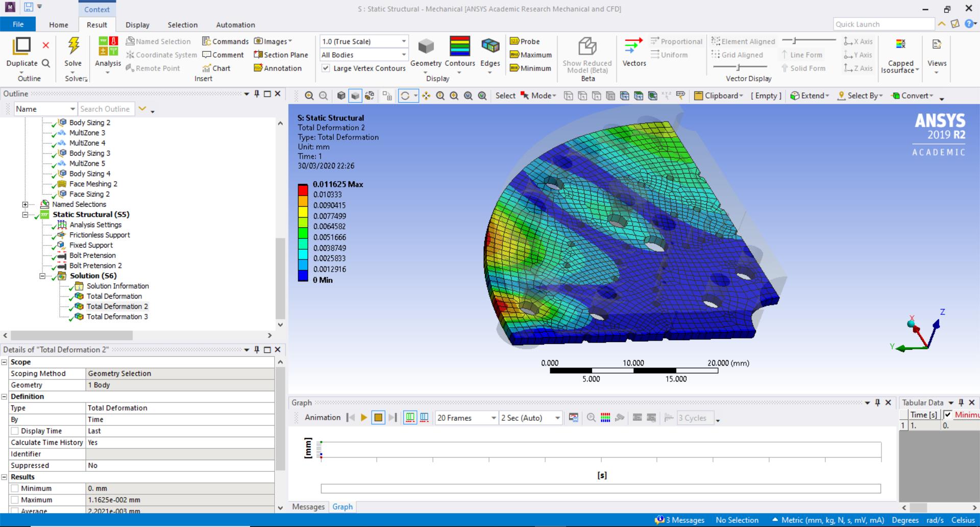
Task: Toggle the Minimum column checkbox in Tabular Data
Action: click(948, 415)
